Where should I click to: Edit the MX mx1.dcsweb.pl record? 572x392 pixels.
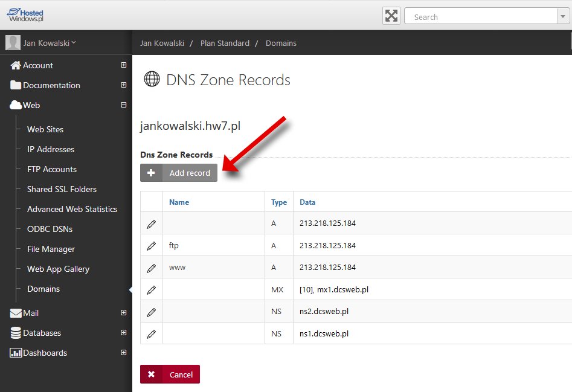152,291
